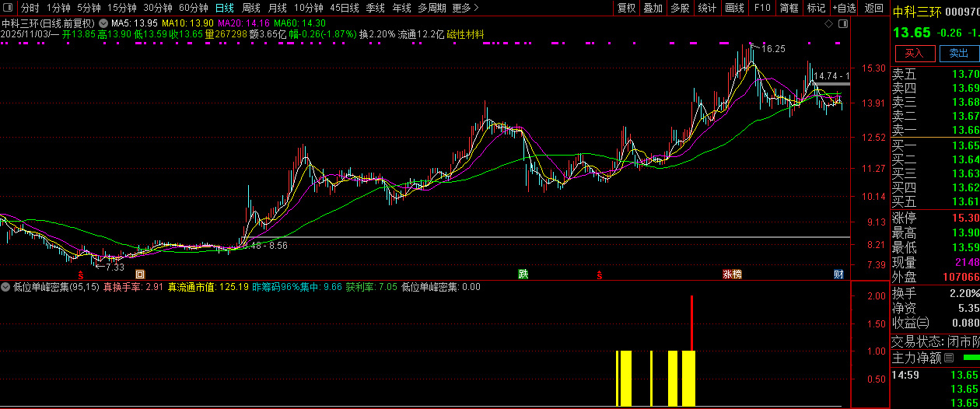Add stock to watchlist with +自选
The width and height of the screenshot is (980, 409).
(844, 8)
